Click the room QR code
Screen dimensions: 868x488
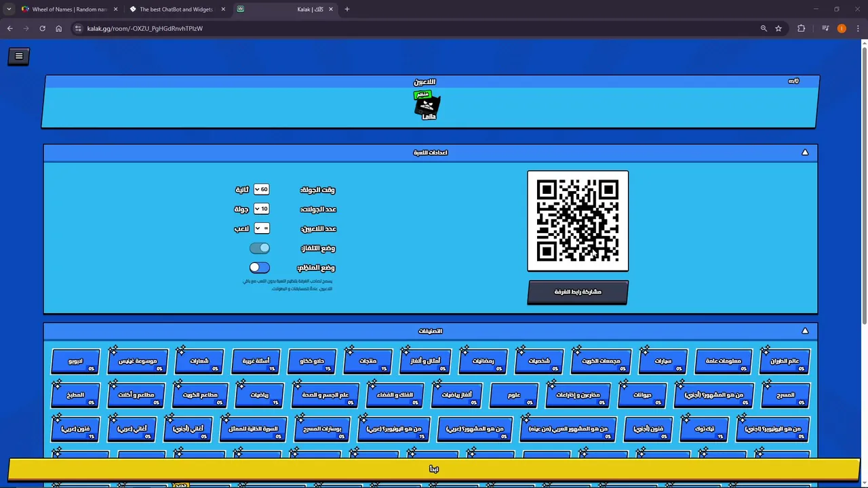(578, 221)
